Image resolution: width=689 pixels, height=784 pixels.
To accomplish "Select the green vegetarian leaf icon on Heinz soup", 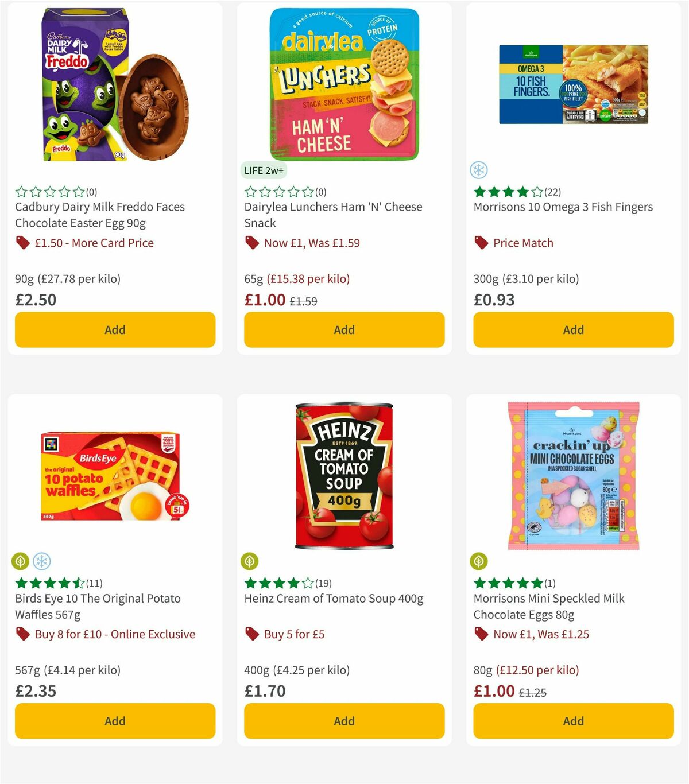I will pos(250,562).
